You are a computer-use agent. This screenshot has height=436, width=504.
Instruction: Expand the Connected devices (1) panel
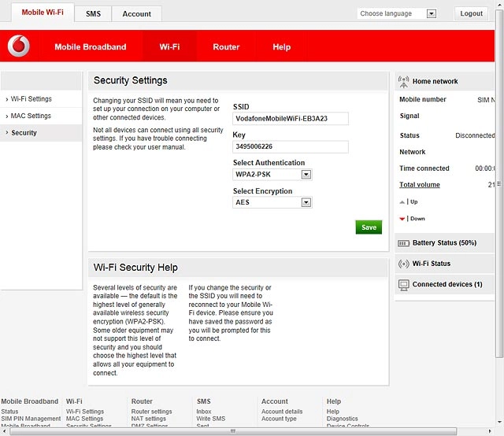pos(444,285)
